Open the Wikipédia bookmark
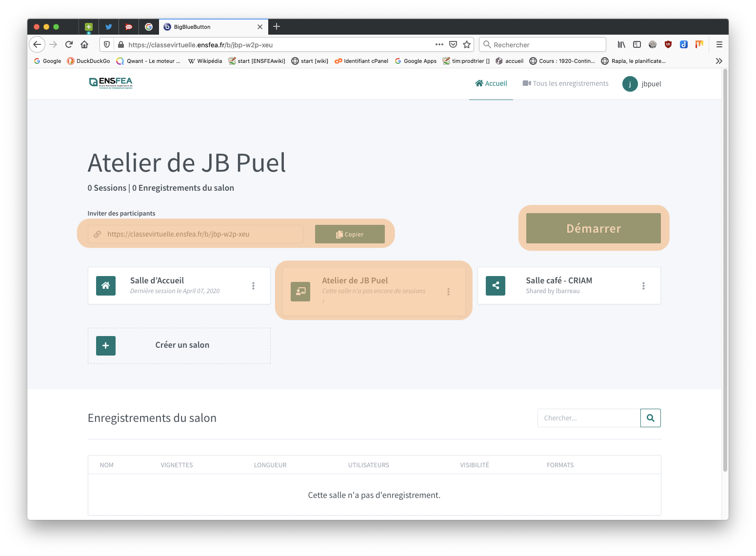The image size is (756, 556). pos(205,61)
